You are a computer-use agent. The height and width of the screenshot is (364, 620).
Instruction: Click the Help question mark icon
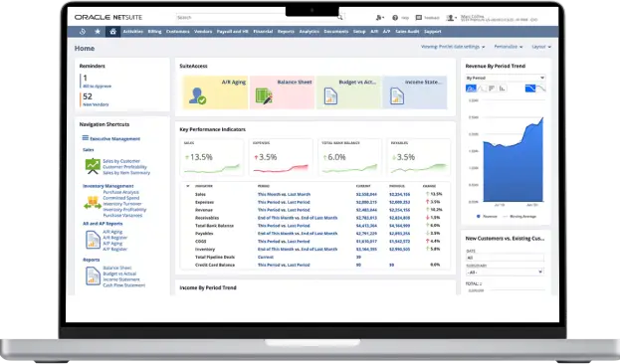pyautogui.click(x=395, y=18)
